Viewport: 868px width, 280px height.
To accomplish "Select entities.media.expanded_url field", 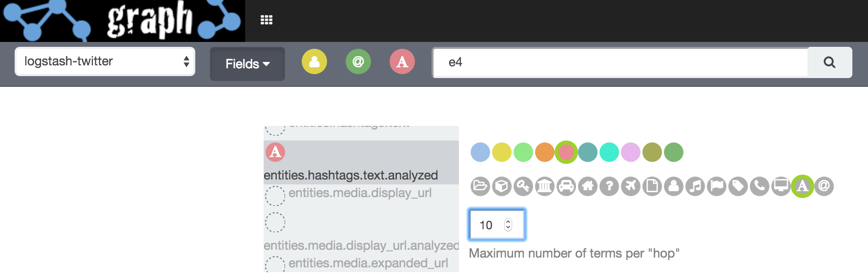I will coord(368,263).
